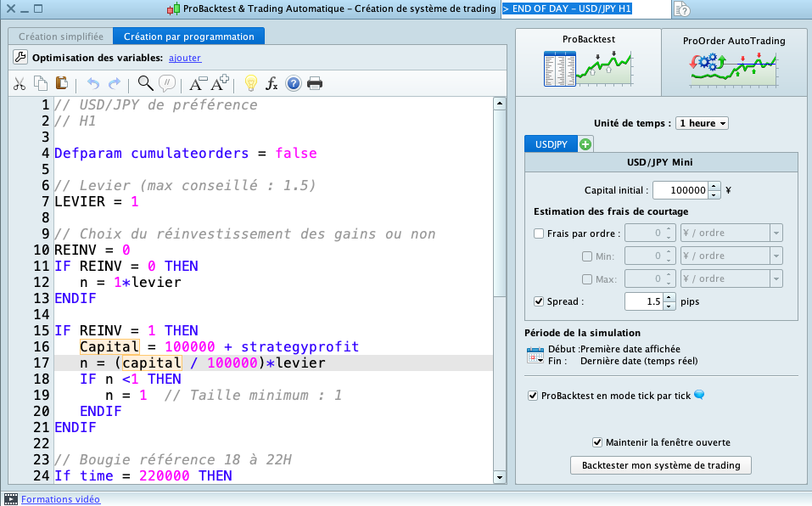This screenshot has width=812, height=506.
Task: Switch to Création simplifiée tab
Action: coord(61,37)
